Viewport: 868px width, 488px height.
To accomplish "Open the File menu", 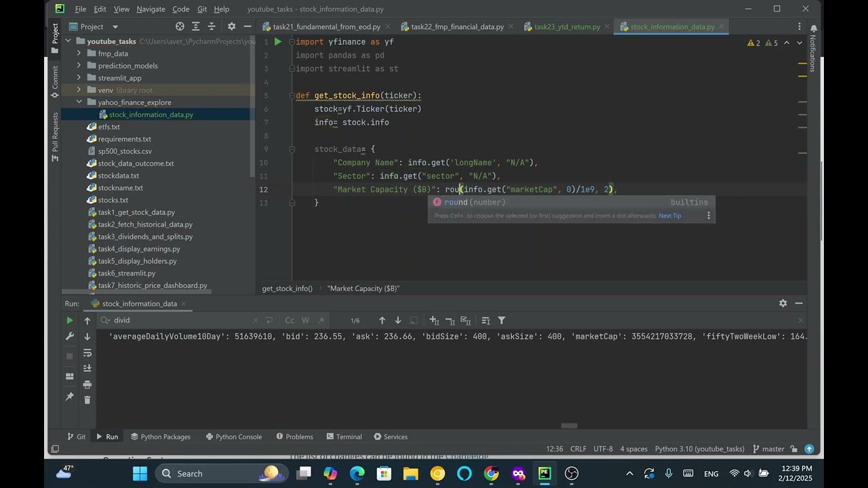I will tap(80, 9).
